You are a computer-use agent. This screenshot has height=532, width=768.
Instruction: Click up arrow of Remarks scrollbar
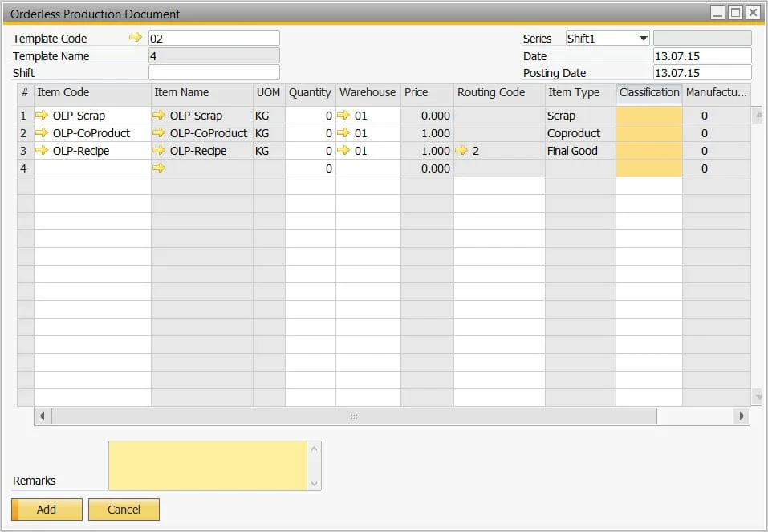pos(314,449)
